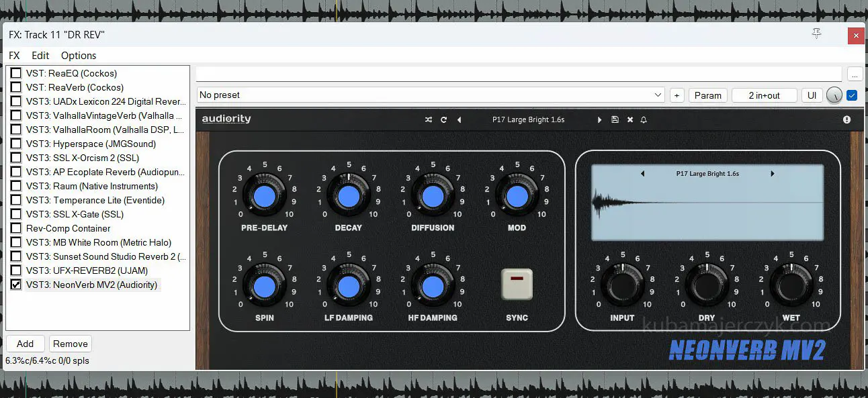Image resolution: width=868 pixels, height=398 pixels.
Task: Open the No preset dropdown
Action: [x=430, y=95]
